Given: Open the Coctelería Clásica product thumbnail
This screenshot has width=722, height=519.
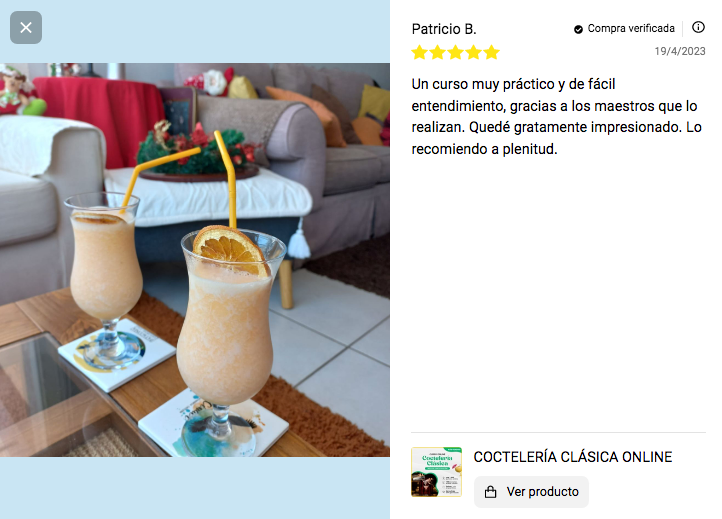Looking at the screenshot, I should 436,472.
